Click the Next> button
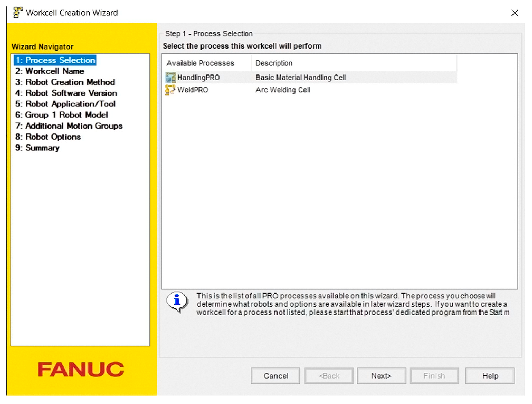The image size is (532, 404). point(381,376)
